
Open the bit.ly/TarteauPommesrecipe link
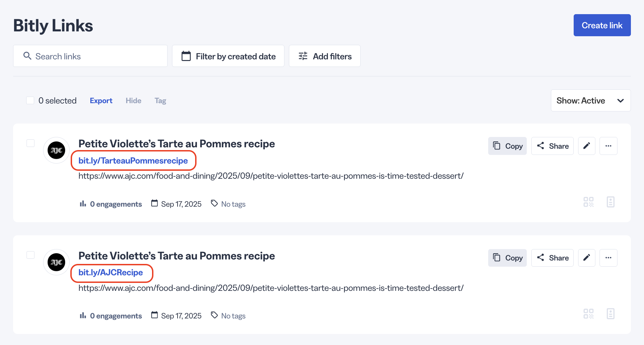[133, 160]
